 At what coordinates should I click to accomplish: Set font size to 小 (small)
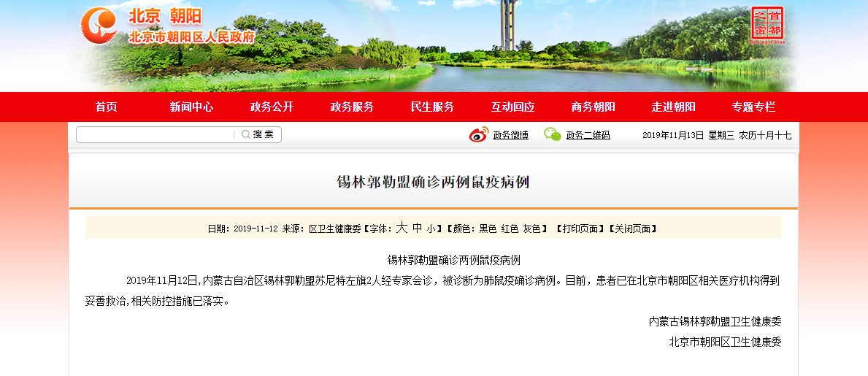431,229
